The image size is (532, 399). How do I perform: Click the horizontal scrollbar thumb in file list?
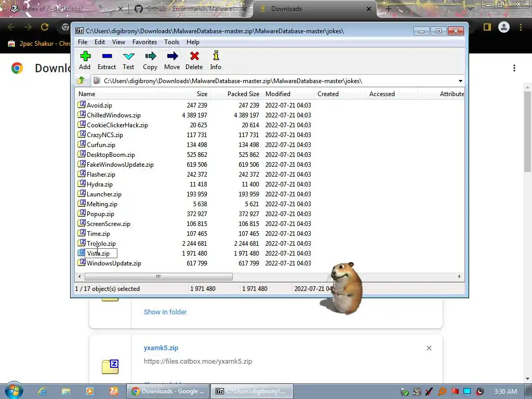[x=158, y=276]
